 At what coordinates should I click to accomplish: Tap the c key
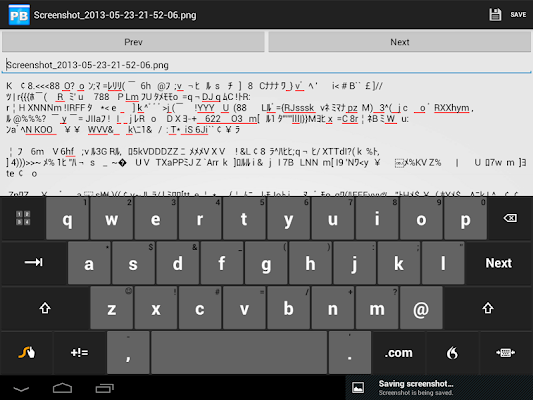200,308
